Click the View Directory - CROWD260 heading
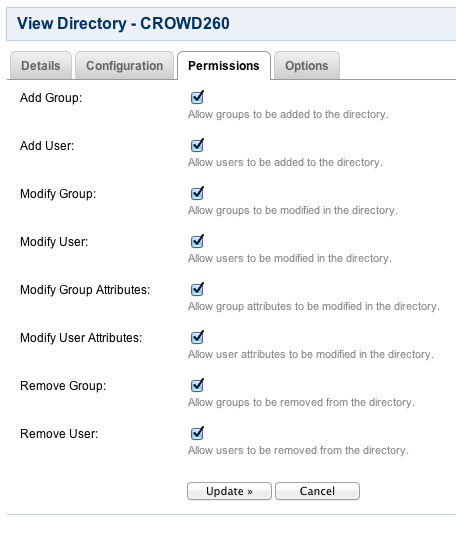The image size is (456, 560). pyautogui.click(x=123, y=24)
